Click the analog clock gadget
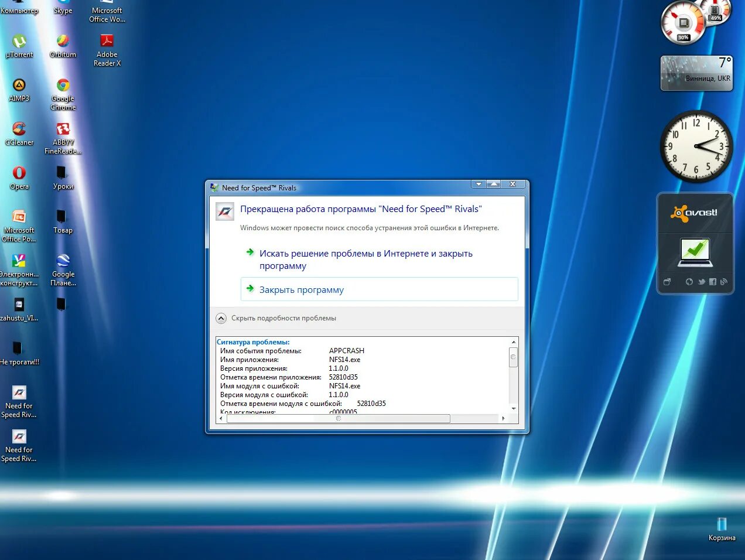 696,146
